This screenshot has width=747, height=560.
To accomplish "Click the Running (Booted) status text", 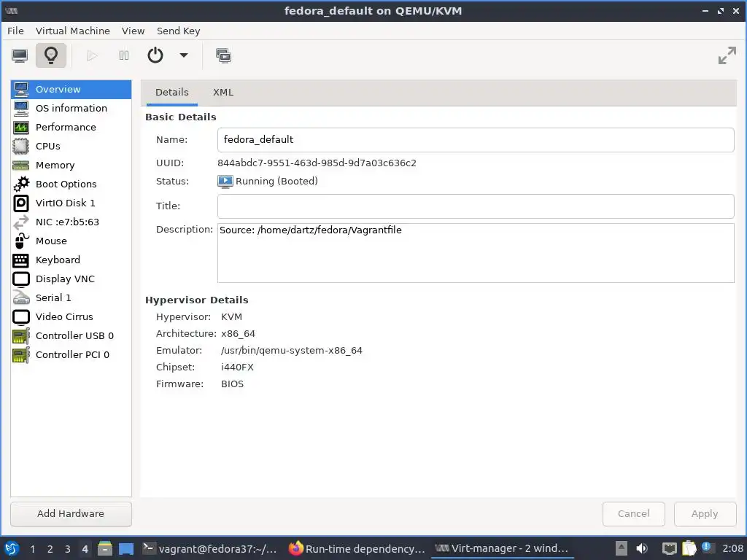I will (276, 182).
